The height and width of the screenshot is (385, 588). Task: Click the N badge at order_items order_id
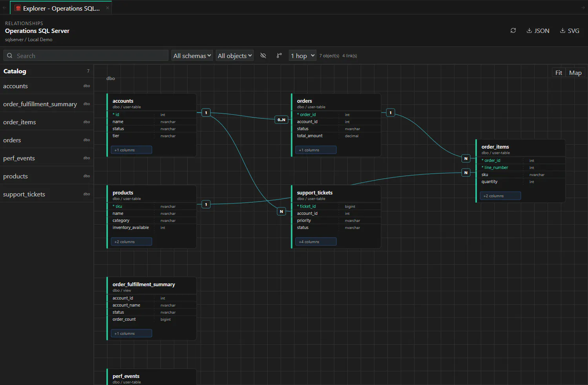click(466, 158)
